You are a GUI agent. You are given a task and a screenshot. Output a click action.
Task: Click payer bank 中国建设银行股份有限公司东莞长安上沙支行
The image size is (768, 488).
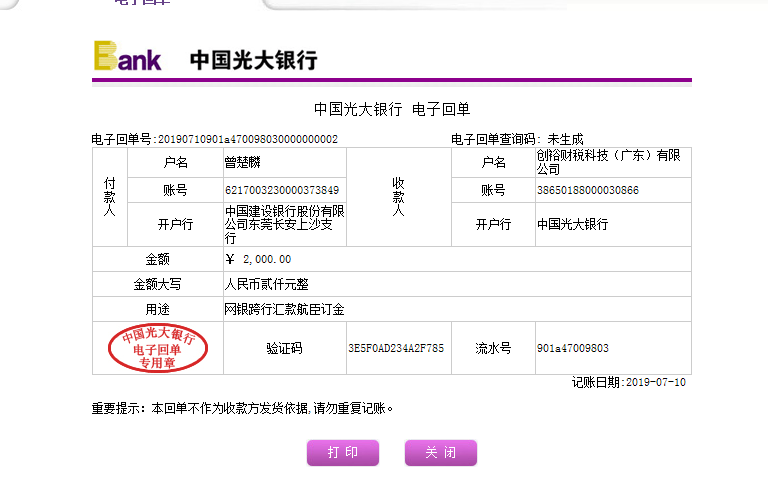point(285,224)
